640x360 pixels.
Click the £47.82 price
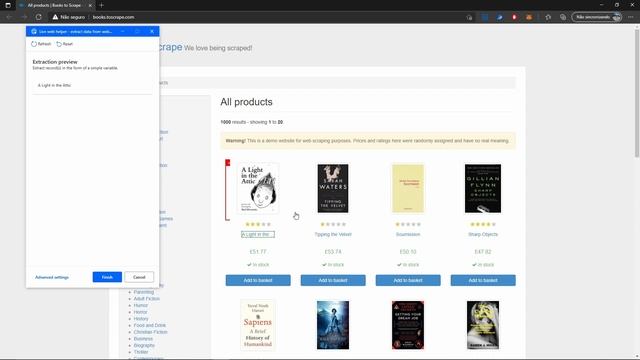[x=483, y=252]
